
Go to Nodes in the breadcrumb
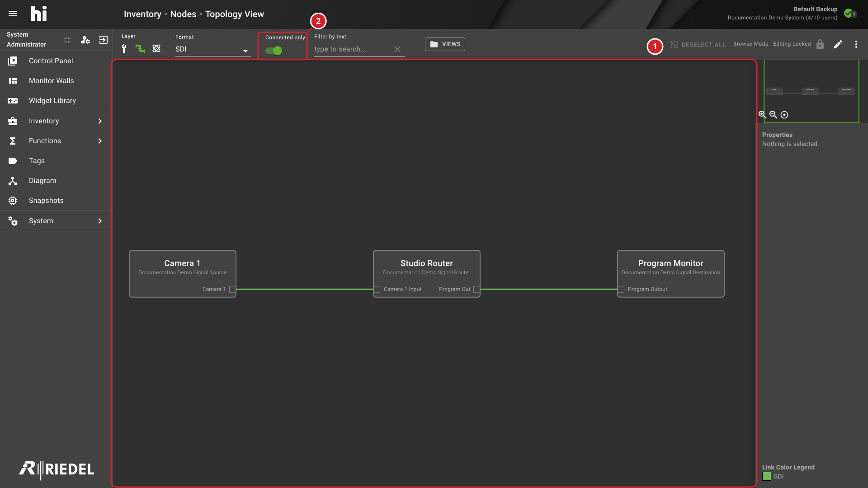[x=183, y=14]
